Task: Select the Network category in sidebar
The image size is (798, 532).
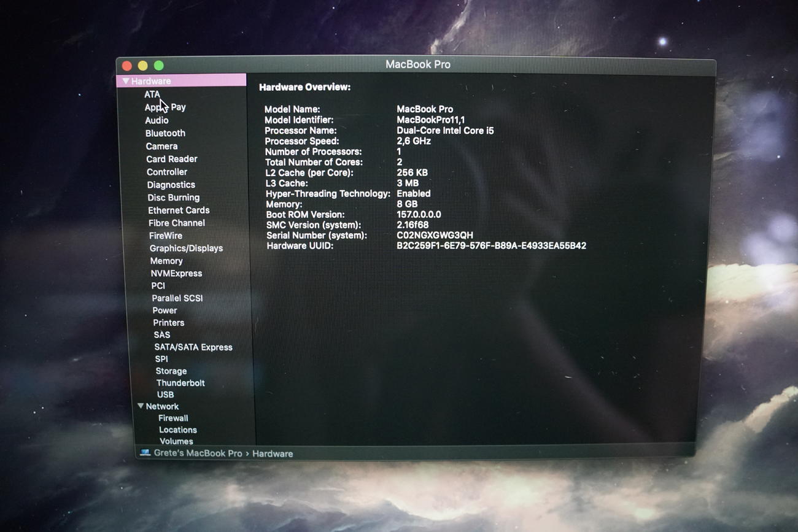Action: tap(162, 406)
